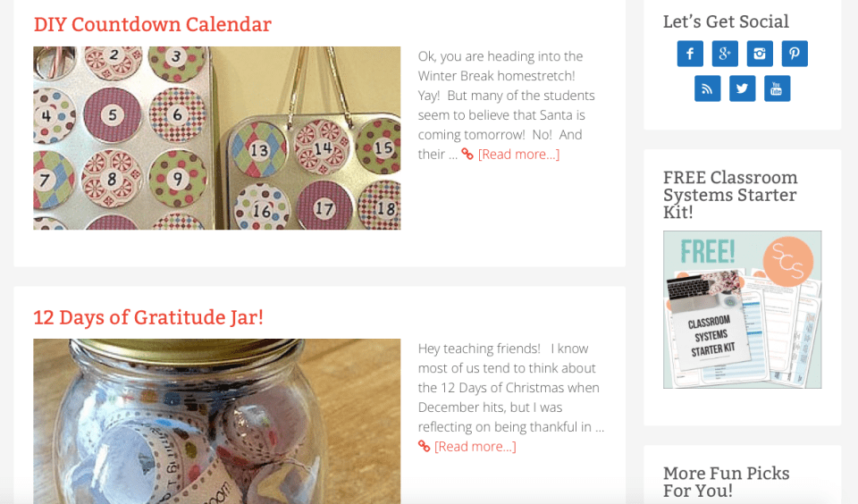Image resolution: width=858 pixels, height=504 pixels.
Task: Open the Facebook social icon
Action: click(690, 54)
